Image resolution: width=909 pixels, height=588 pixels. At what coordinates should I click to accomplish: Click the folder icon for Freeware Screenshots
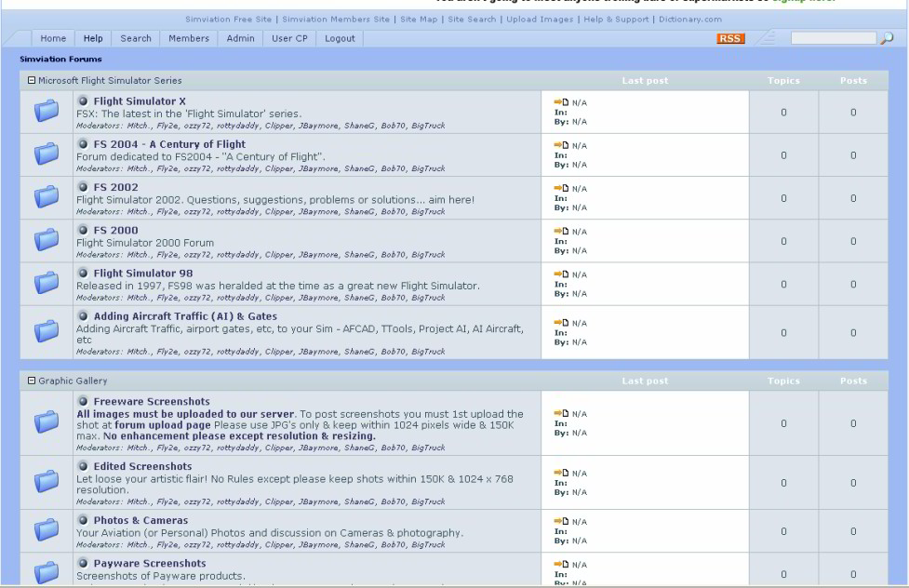tap(47, 423)
